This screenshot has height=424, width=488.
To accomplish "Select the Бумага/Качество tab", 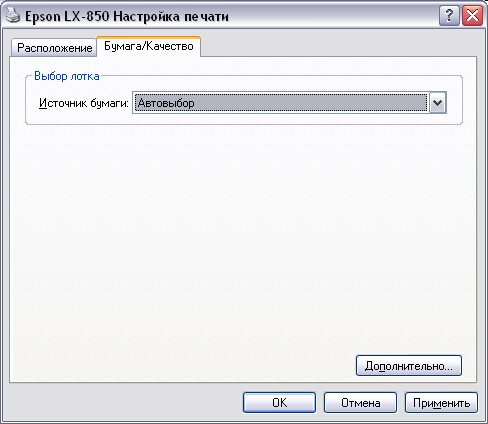I will point(149,46).
